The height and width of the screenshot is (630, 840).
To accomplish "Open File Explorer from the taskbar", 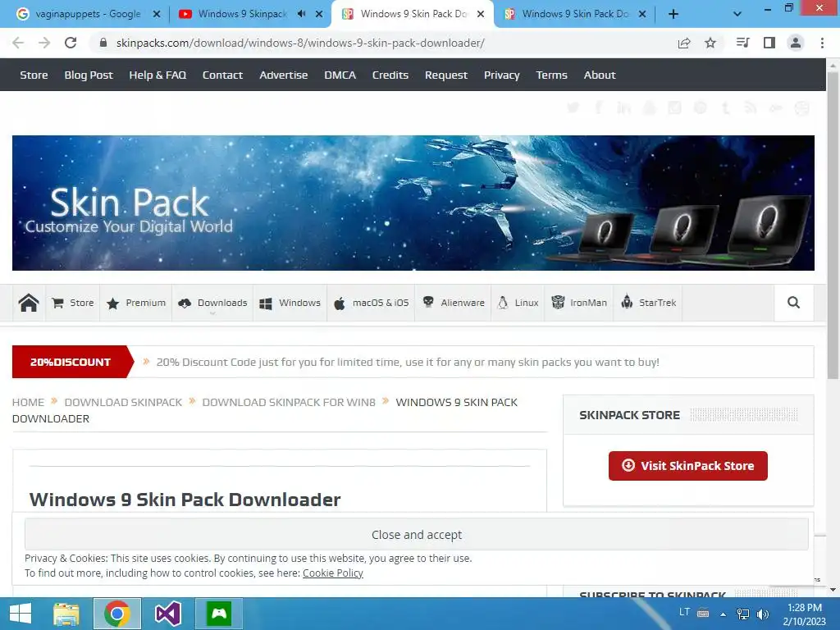I will pyautogui.click(x=66, y=614).
